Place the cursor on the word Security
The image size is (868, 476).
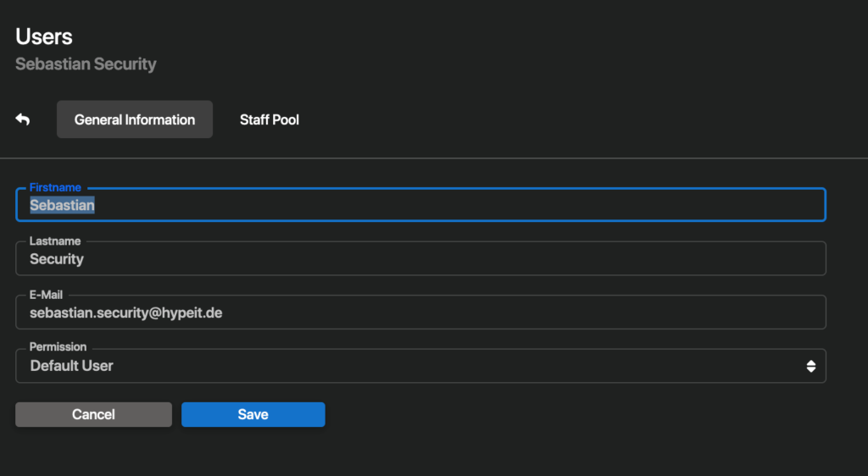(x=57, y=259)
